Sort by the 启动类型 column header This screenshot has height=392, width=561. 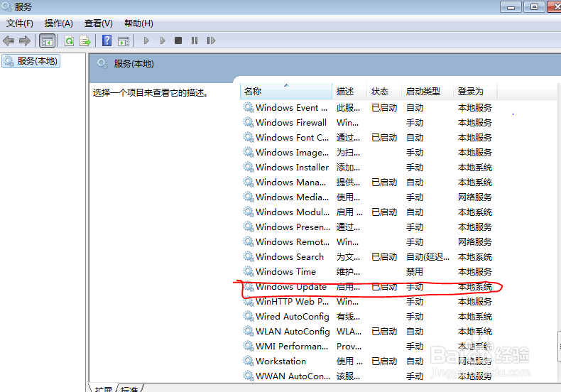coord(427,91)
